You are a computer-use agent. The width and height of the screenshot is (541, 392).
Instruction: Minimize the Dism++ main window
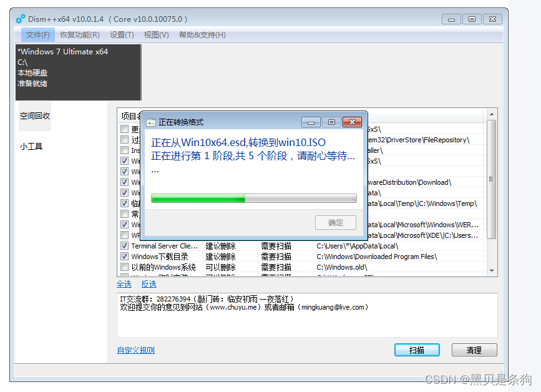pyautogui.click(x=451, y=19)
